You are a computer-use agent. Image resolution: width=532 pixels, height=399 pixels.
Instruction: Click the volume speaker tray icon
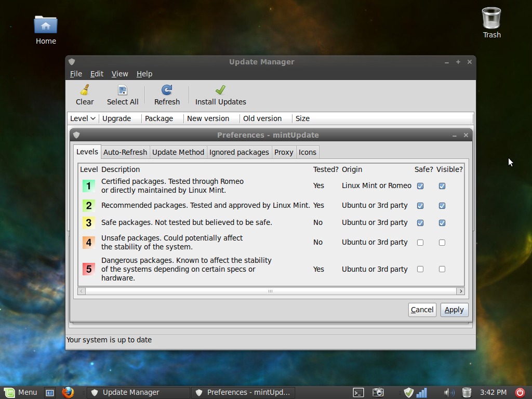click(449, 393)
